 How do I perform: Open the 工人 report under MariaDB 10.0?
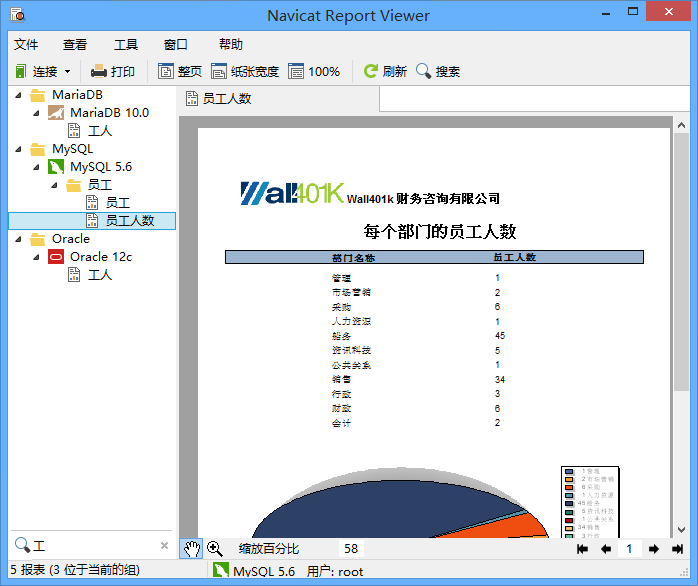[90, 131]
